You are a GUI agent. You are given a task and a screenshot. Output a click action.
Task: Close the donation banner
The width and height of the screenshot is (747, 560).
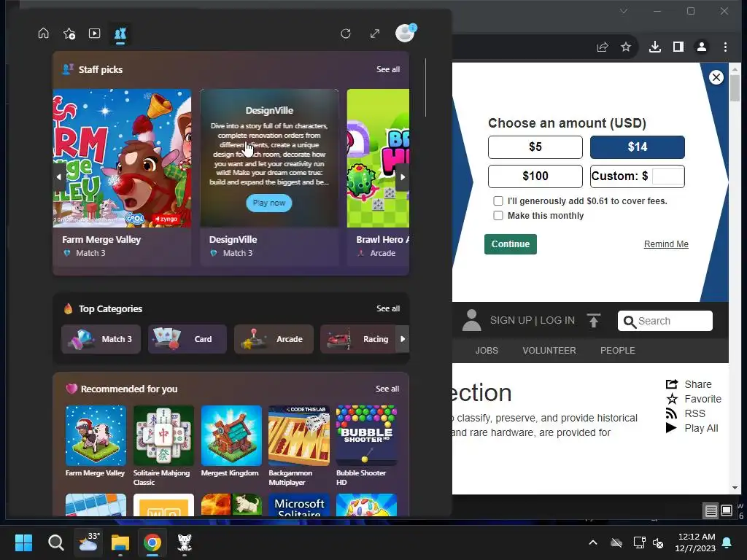pyautogui.click(x=716, y=77)
